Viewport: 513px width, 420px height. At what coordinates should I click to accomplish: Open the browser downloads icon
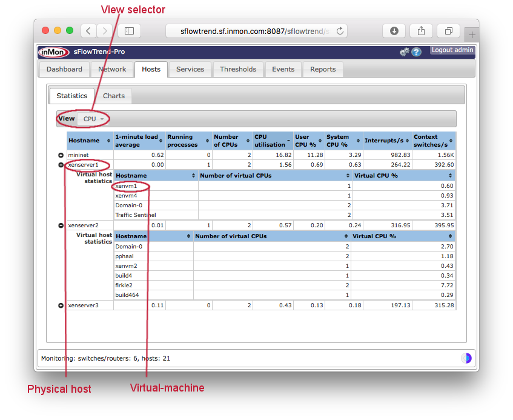(x=394, y=31)
